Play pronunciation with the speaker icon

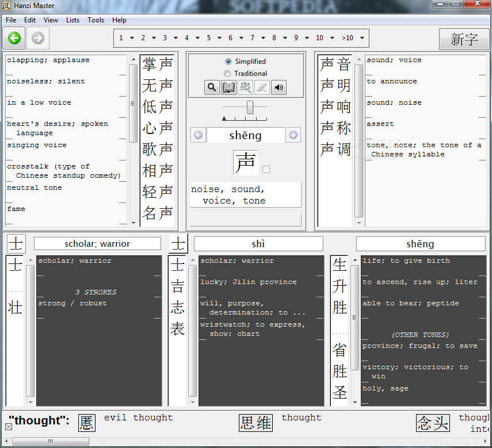[279, 87]
